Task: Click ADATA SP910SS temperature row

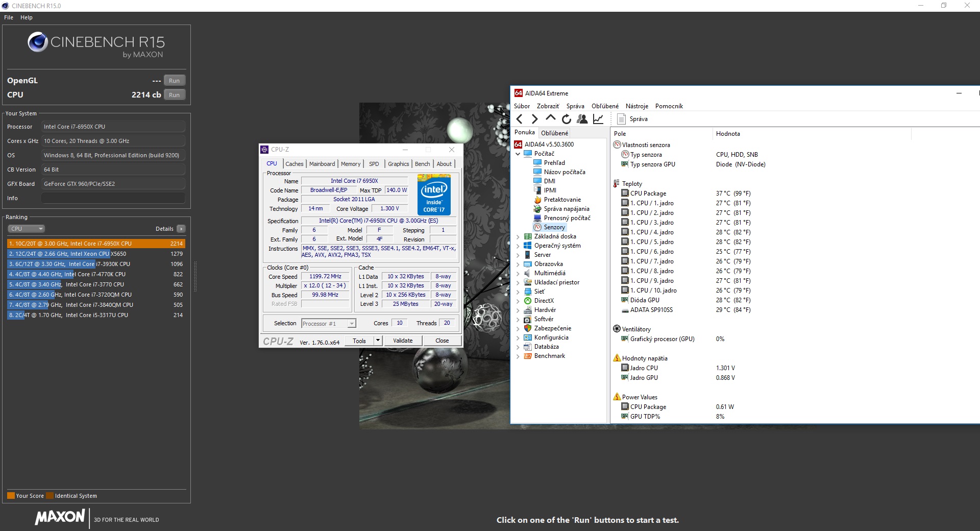Action: coord(685,310)
